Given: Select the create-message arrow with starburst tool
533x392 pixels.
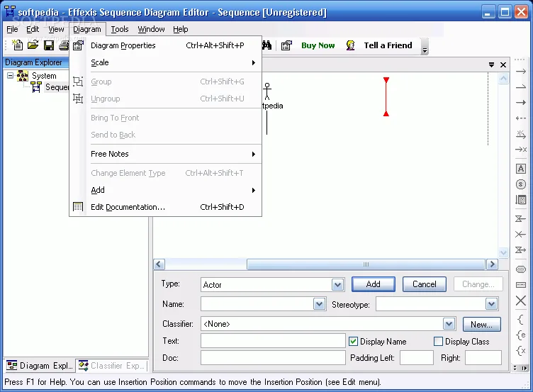Looking at the screenshot, I should coord(521,134).
